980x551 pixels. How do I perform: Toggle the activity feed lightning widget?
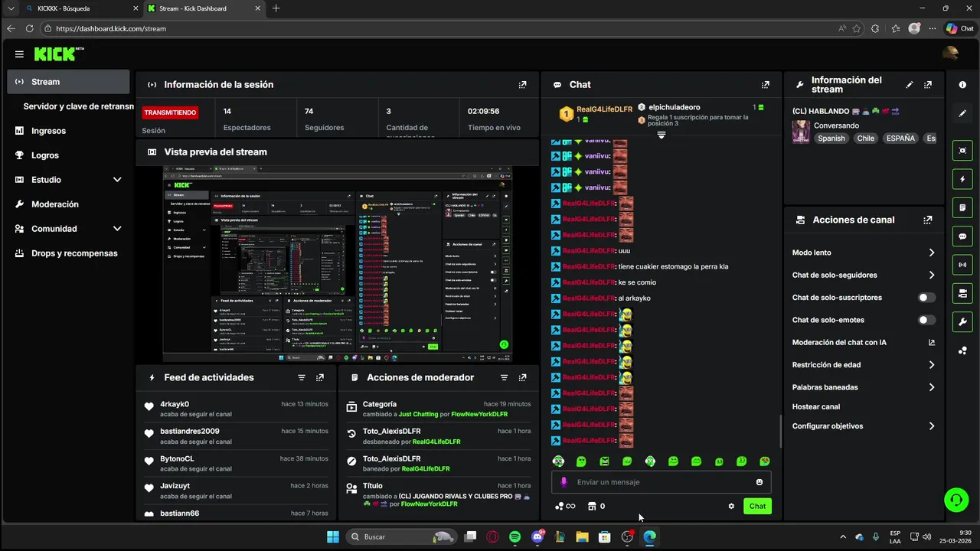(962, 180)
